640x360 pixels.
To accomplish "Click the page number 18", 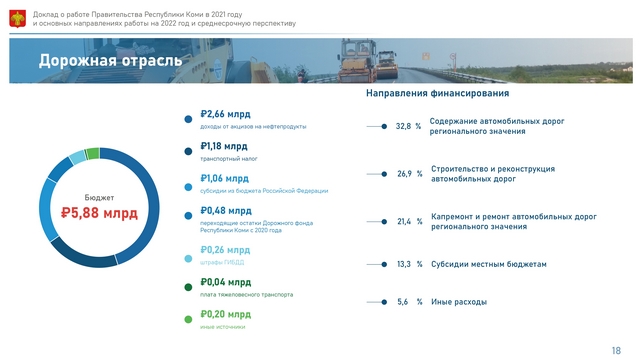I will pos(616,351).
